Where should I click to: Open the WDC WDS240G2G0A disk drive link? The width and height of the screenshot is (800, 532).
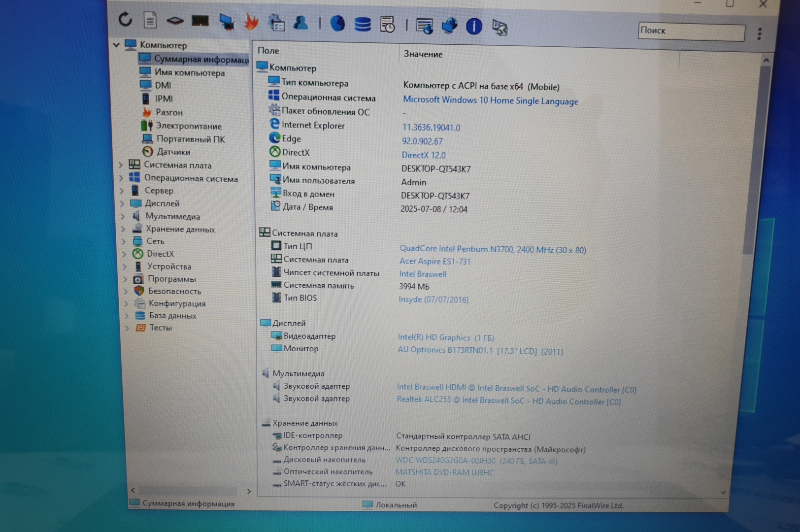(476, 461)
